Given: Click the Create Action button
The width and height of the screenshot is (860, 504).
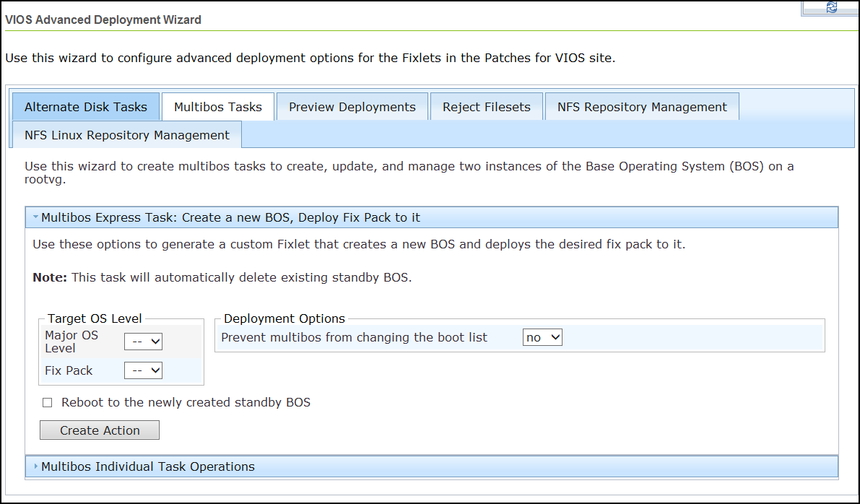Looking at the screenshot, I should [100, 430].
